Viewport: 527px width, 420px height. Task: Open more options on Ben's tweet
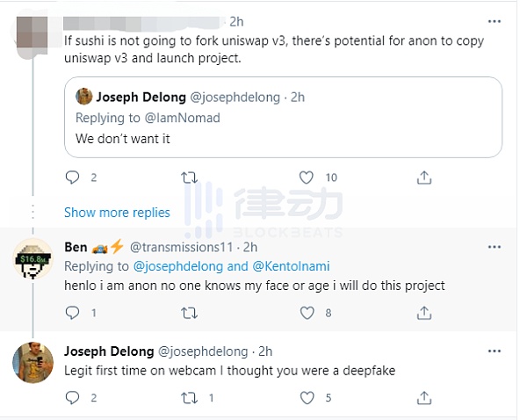[x=494, y=247]
